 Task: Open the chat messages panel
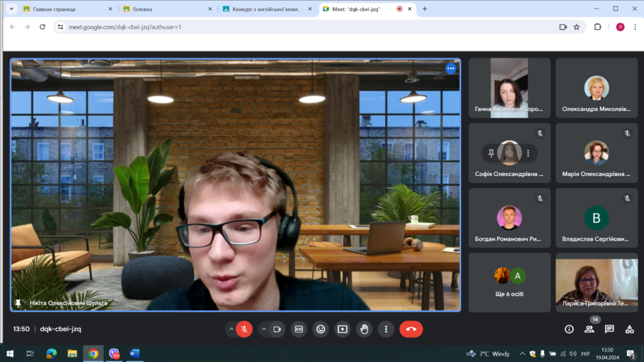(609, 329)
